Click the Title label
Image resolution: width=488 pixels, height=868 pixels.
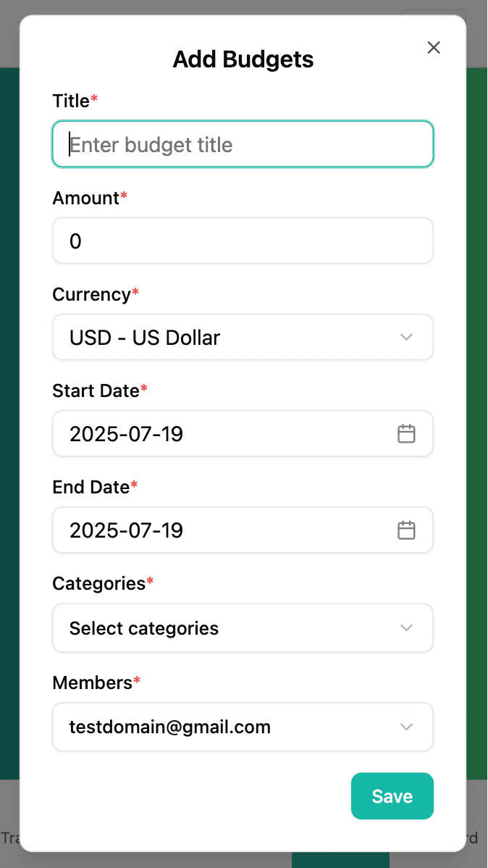click(x=71, y=101)
